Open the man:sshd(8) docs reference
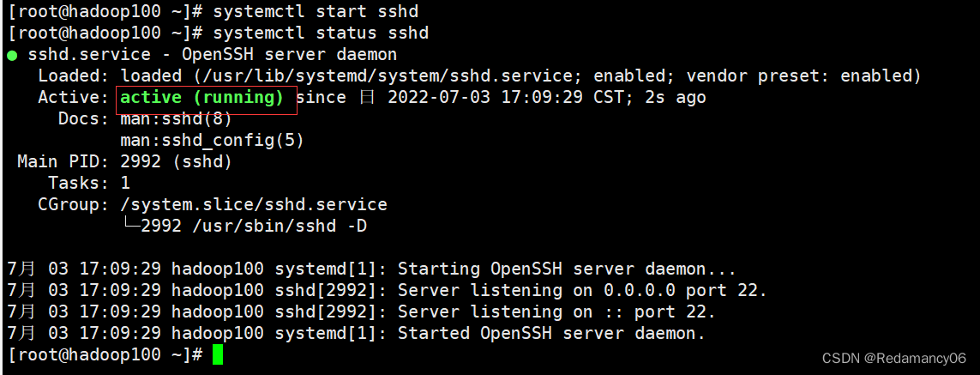Viewport: 980px width, 375px height. 177,119
